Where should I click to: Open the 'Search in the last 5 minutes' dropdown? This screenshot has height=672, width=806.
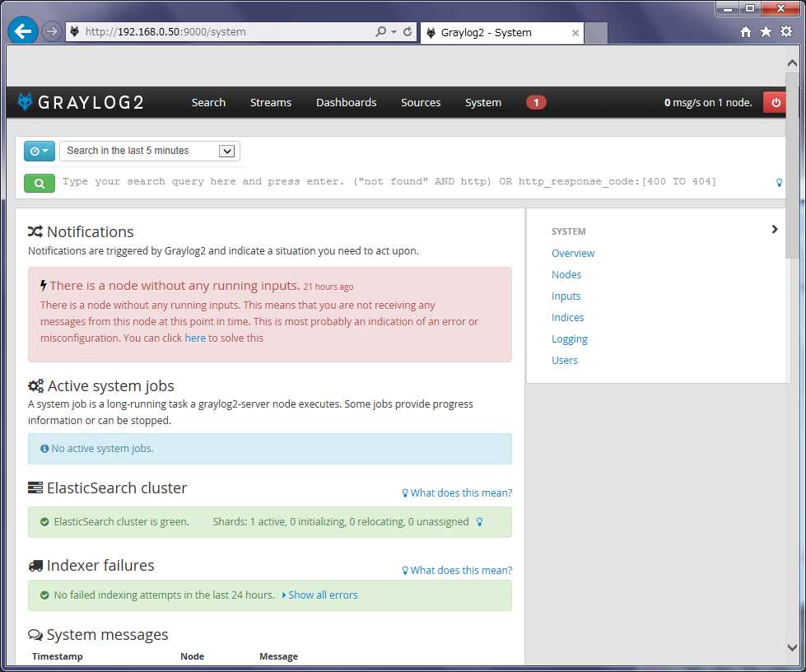point(150,151)
